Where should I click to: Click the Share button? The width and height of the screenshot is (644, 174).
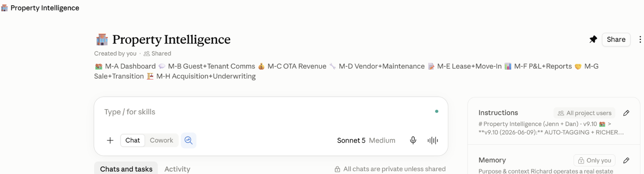[x=616, y=39]
